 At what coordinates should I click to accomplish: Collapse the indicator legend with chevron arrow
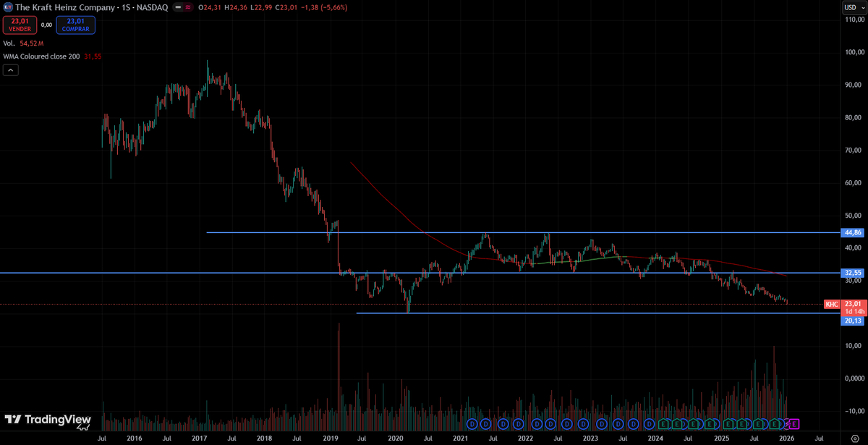tap(11, 70)
